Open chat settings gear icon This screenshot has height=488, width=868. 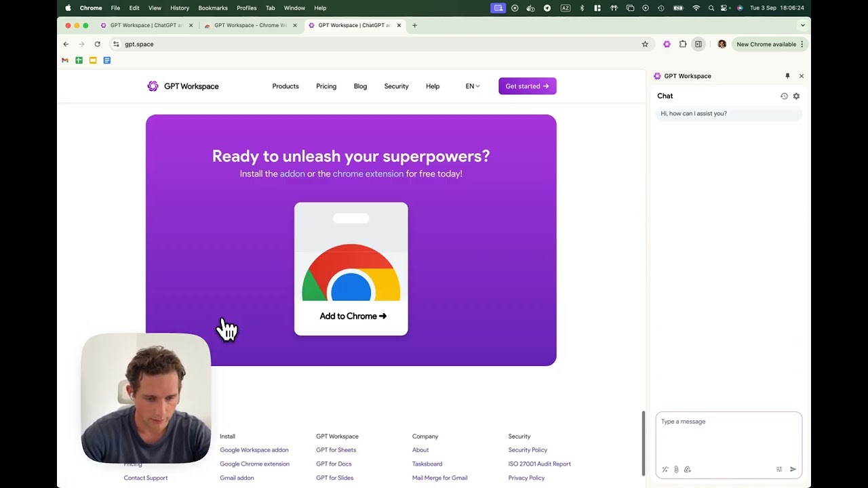pyautogui.click(x=796, y=96)
